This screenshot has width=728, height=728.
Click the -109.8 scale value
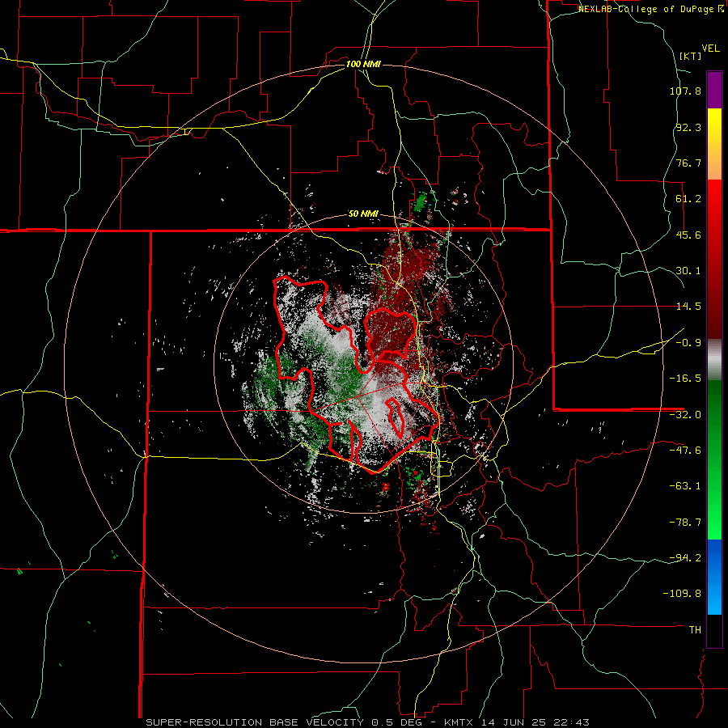[683, 594]
